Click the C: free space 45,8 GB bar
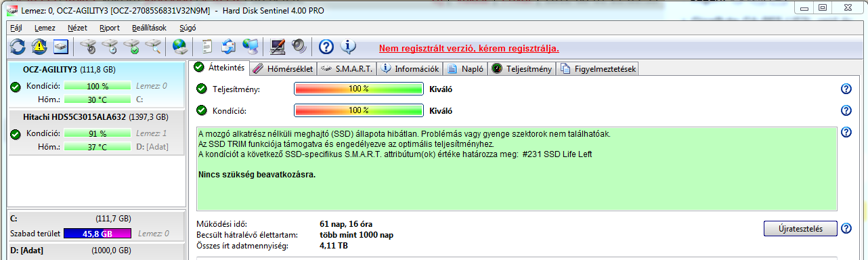 point(97,234)
